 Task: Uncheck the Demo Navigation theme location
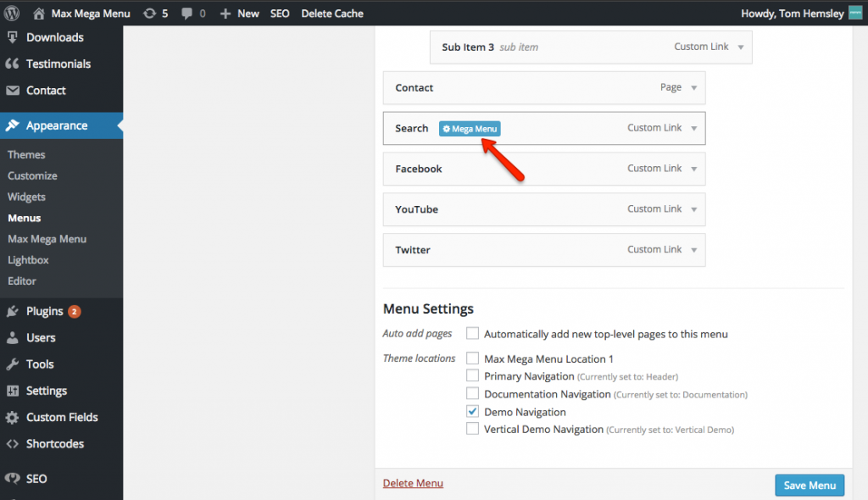(x=472, y=411)
